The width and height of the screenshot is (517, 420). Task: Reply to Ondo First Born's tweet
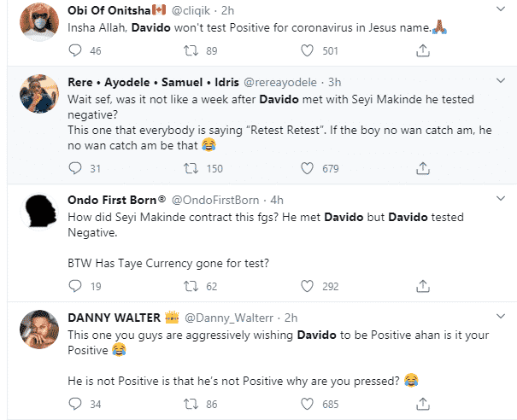(75, 286)
